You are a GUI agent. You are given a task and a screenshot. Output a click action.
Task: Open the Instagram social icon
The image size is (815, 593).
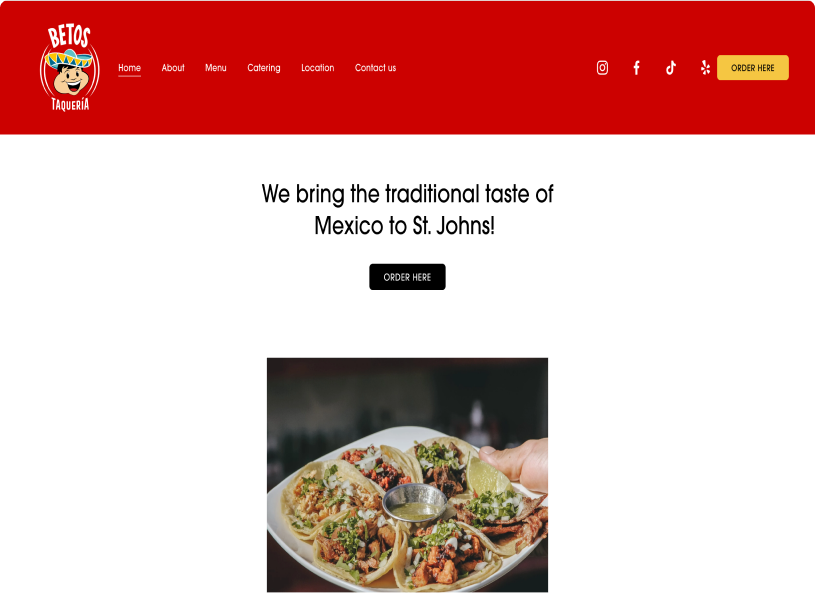(602, 68)
